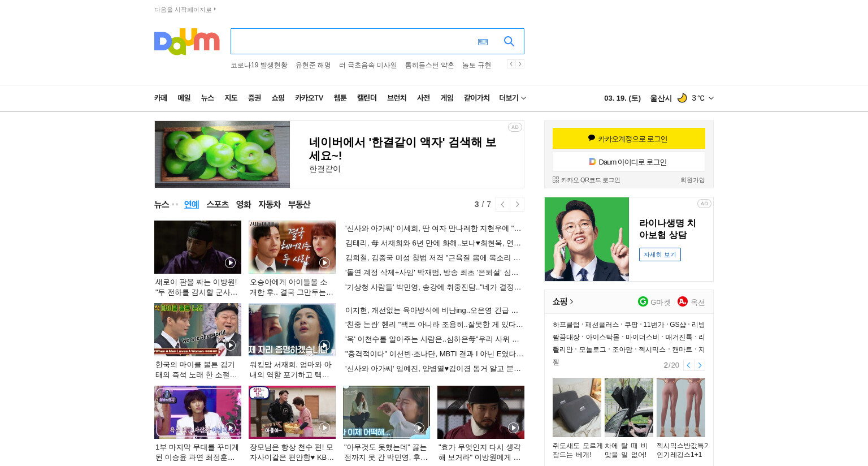Open headline 김태리, 母 서재희와 6년 만에 화해
868x466 pixels.
point(433,243)
